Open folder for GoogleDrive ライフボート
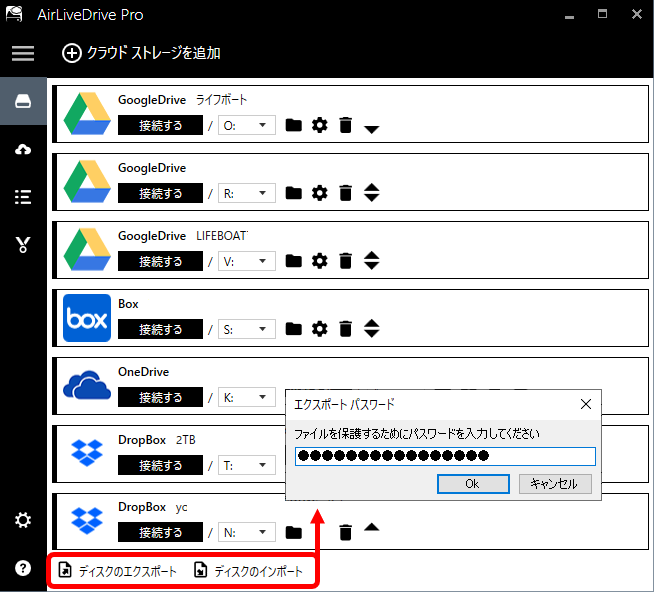This screenshot has width=656, height=598. tap(293, 125)
